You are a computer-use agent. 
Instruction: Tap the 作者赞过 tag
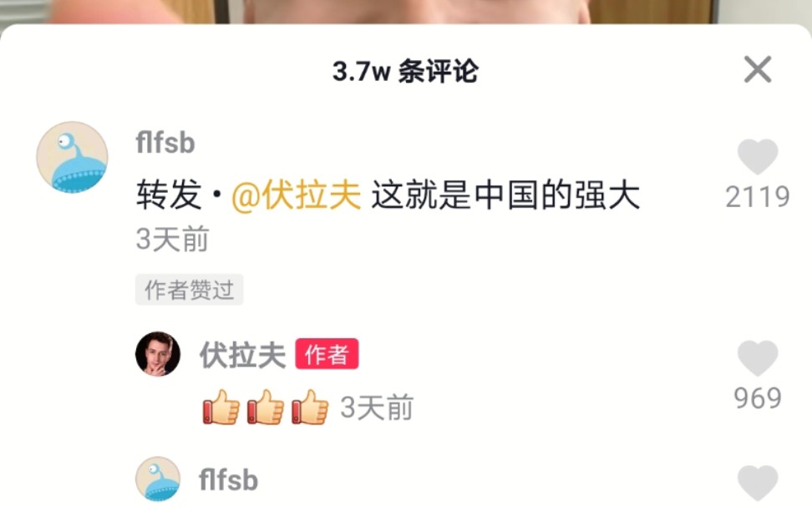pyautogui.click(x=189, y=290)
